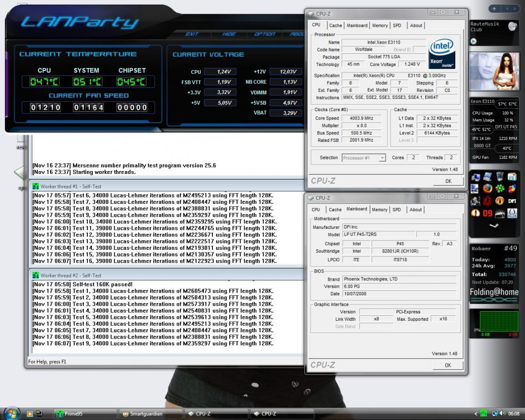Click the Intel Xeon inside logo in CPU-Z
The height and width of the screenshot is (420, 525).
pos(442,53)
